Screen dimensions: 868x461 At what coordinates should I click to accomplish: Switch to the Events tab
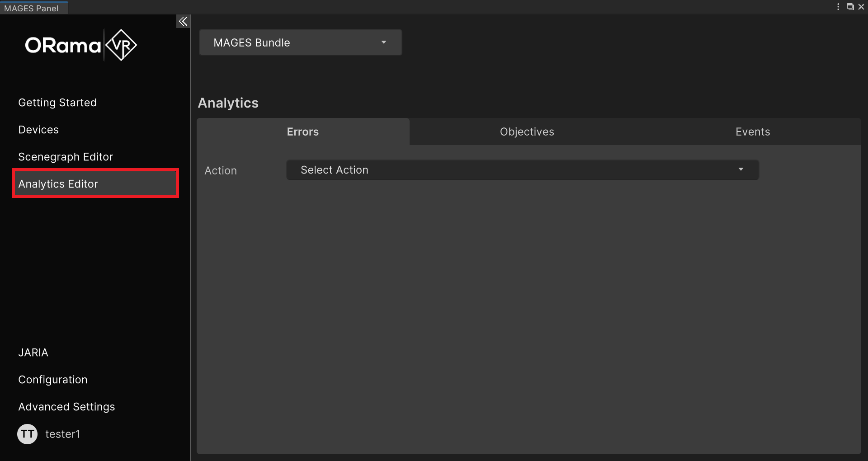752,132
